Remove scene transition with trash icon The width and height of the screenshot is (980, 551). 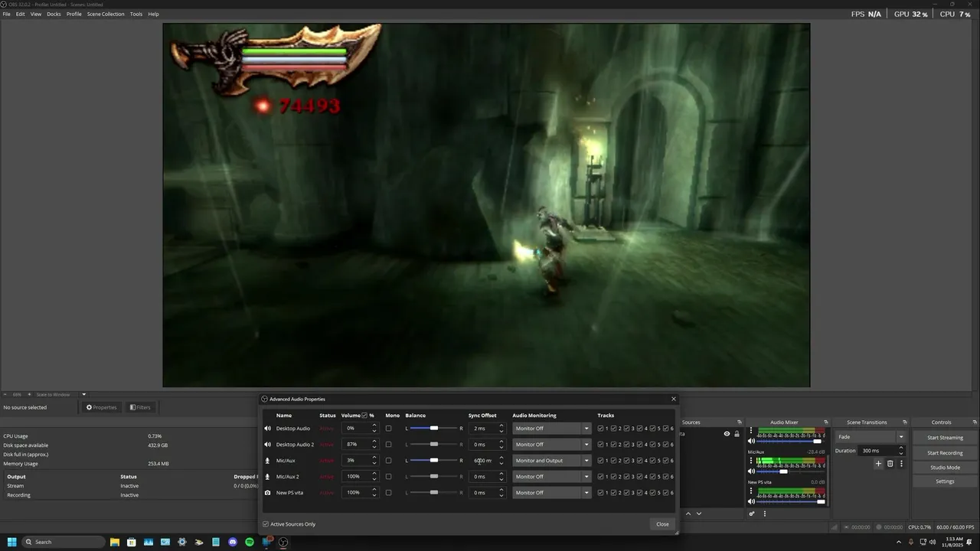pyautogui.click(x=890, y=464)
